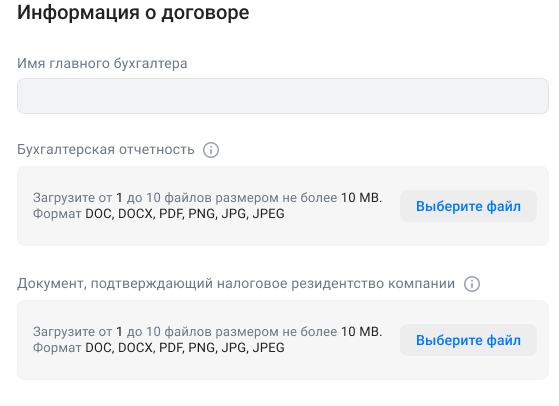Open info tooltip for Бухгалтерская отчетность
Image resolution: width=559 pixels, height=406 pixels.
pyautogui.click(x=211, y=150)
